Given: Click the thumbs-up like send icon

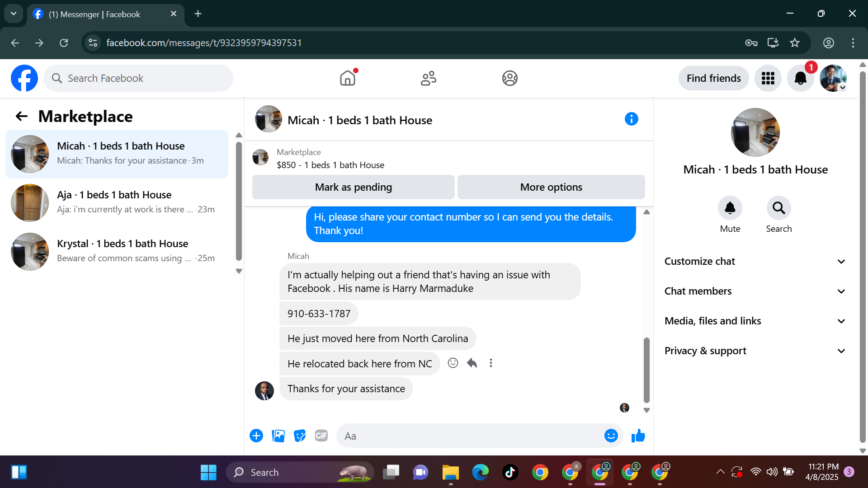Looking at the screenshot, I should pos(638,436).
